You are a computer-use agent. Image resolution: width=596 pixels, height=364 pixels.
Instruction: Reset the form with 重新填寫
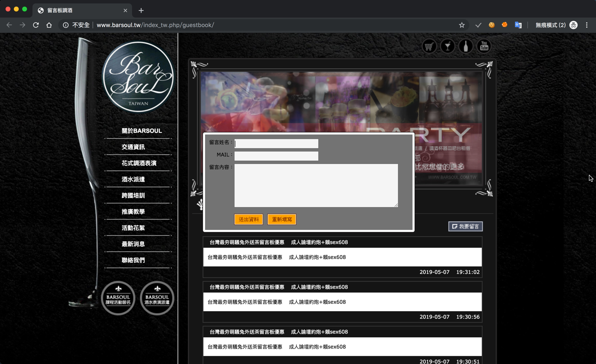pos(282,219)
